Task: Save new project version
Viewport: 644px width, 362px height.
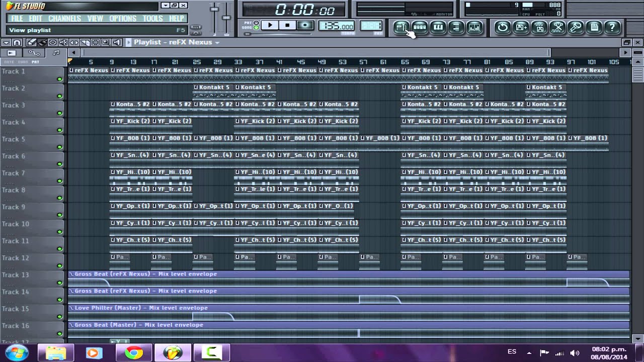Action: (521, 27)
